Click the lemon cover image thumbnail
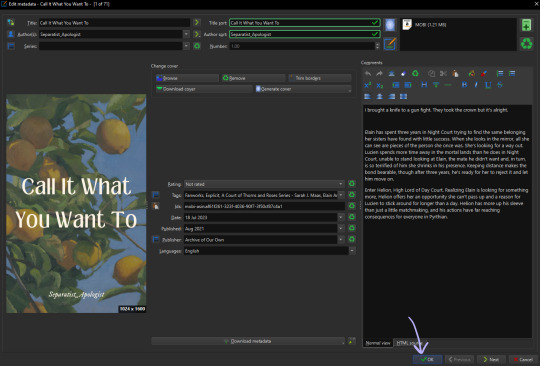 coord(76,203)
